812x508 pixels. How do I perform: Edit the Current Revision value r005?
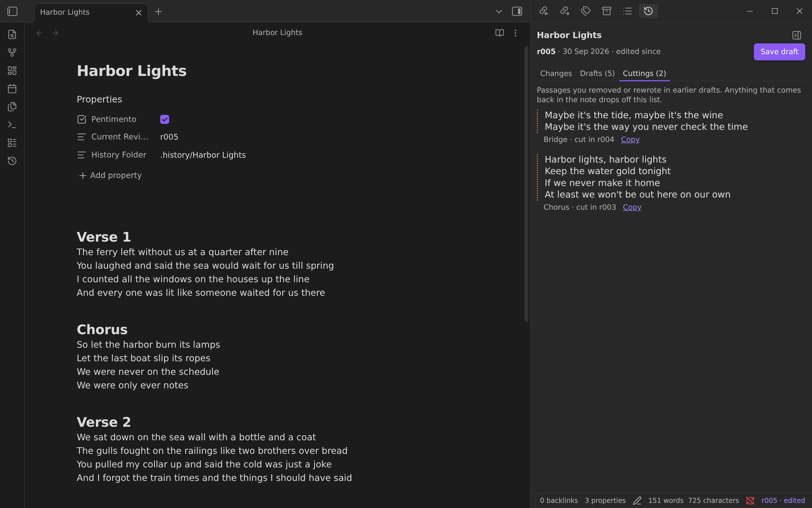tap(169, 137)
